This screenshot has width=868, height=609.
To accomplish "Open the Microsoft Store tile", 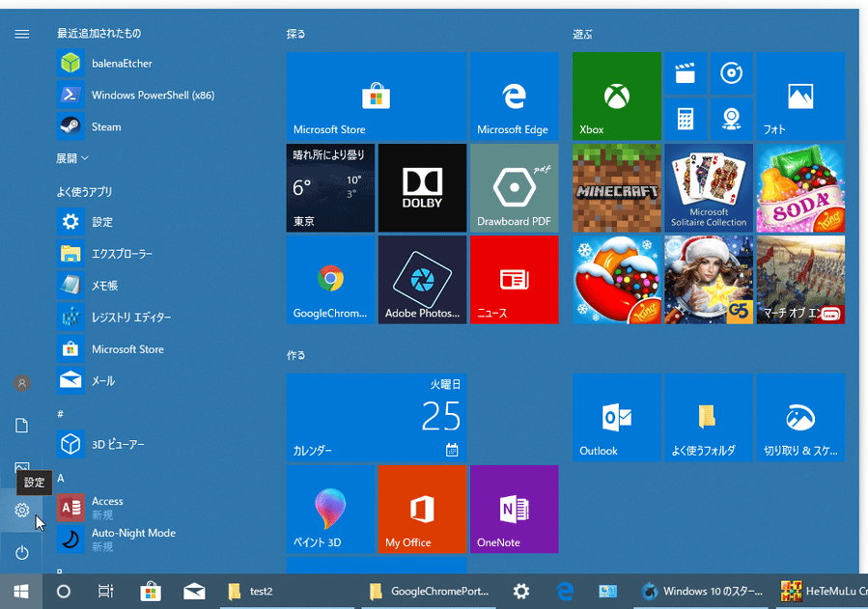I will point(377,97).
